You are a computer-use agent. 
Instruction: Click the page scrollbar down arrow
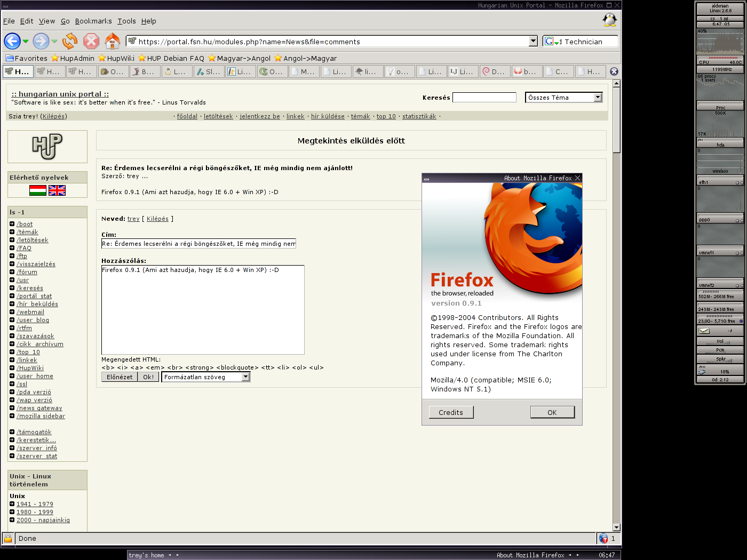(x=616, y=527)
